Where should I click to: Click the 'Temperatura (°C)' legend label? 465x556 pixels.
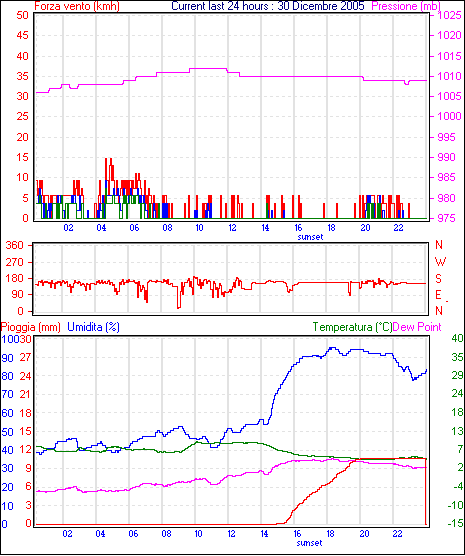(x=353, y=327)
